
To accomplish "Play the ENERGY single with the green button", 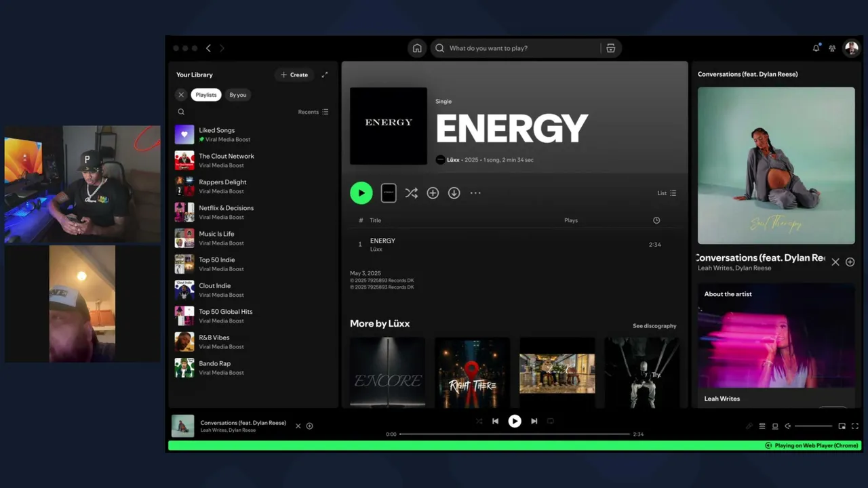I will point(361,193).
